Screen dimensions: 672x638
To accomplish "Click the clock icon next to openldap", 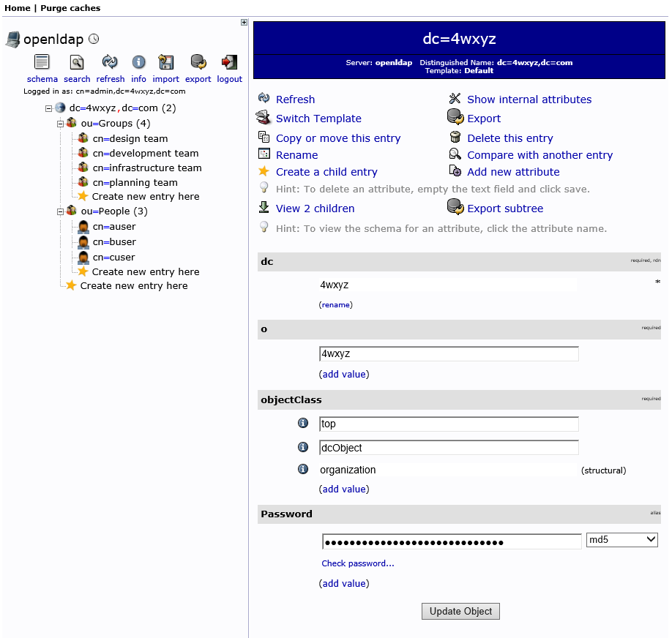I will (94, 39).
